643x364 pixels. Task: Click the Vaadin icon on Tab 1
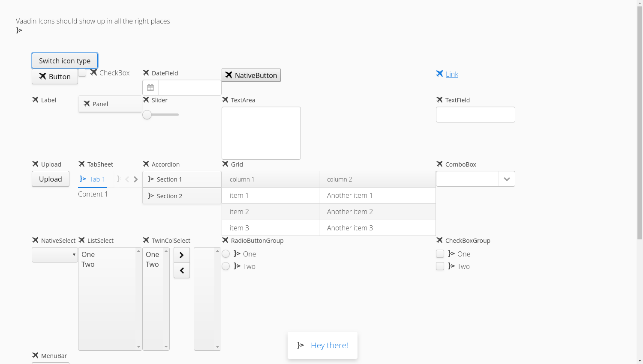(x=83, y=179)
